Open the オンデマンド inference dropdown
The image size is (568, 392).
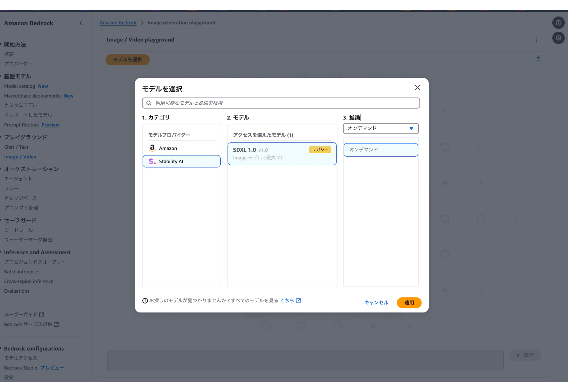click(x=381, y=129)
